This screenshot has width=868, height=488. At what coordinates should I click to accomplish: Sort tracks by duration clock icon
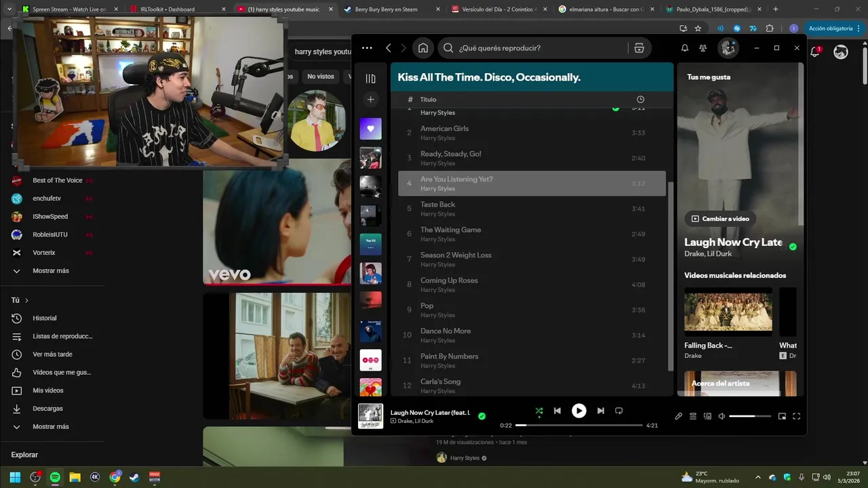tap(640, 100)
